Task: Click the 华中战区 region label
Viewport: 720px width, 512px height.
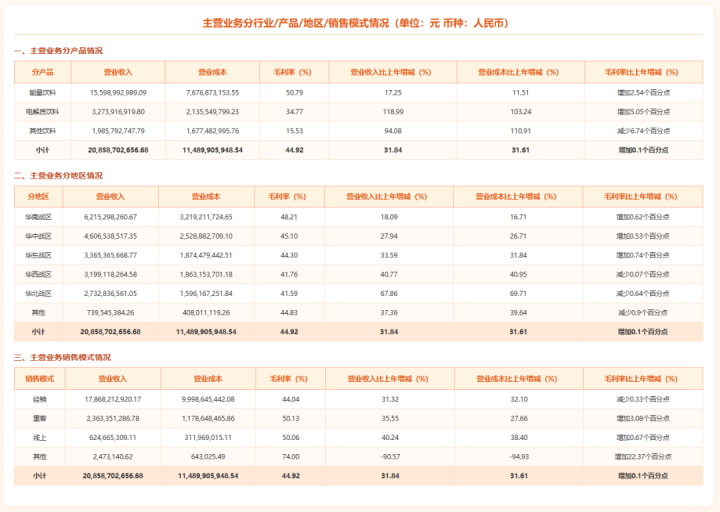Action: pyautogui.click(x=38, y=235)
